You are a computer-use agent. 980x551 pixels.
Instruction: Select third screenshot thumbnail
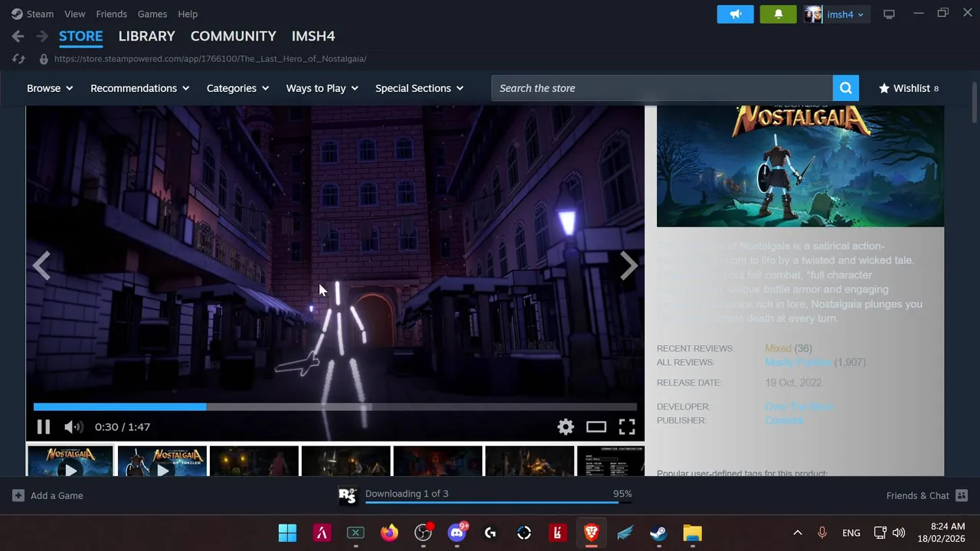pyautogui.click(x=253, y=461)
